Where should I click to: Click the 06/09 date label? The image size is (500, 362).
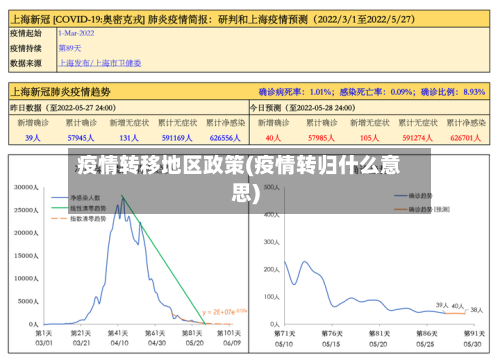[232, 343]
